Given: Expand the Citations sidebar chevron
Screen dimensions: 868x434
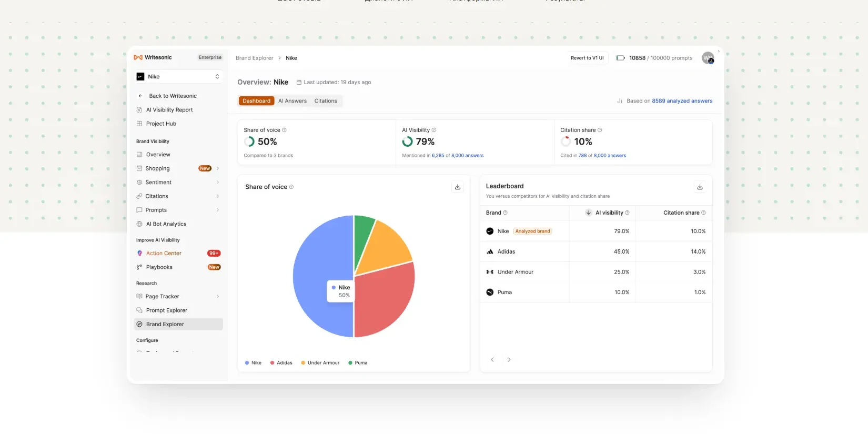Looking at the screenshot, I should [218, 196].
